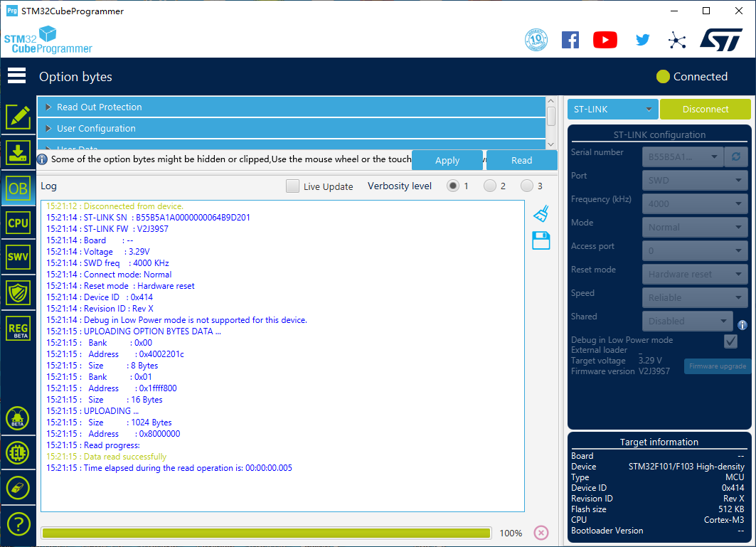The image size is (756, 547).
Task: Click log line 'Data read successfully'
Action: (x=106, y=457)
